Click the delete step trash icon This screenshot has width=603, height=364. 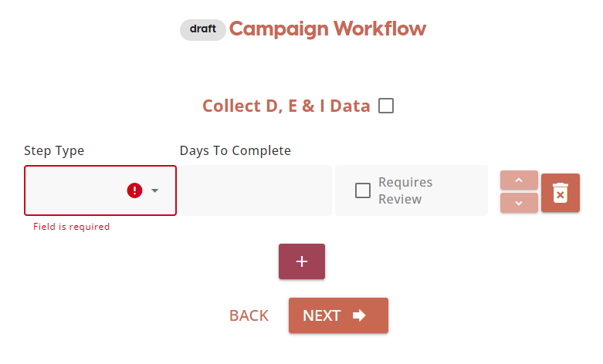[561, 193]
